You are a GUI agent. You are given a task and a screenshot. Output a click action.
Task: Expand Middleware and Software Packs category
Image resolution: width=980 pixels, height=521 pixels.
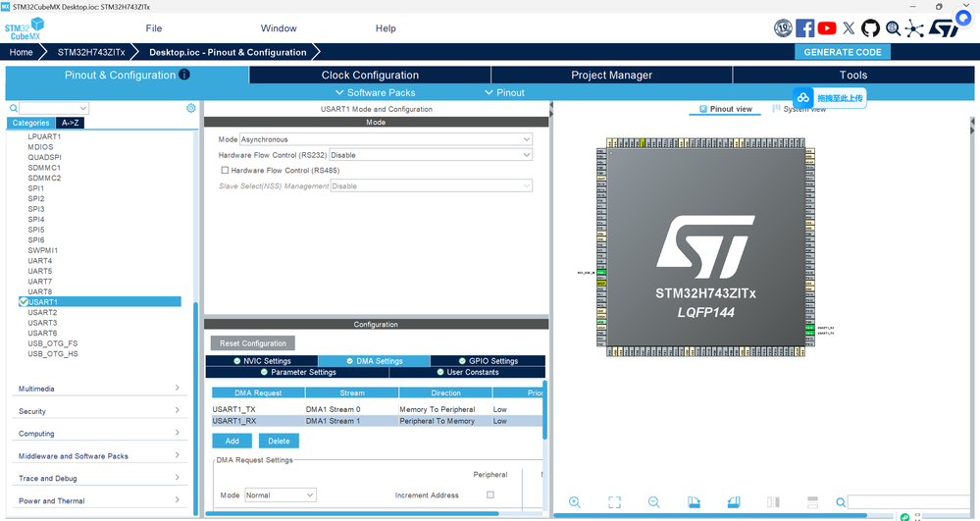pos(99,456)
